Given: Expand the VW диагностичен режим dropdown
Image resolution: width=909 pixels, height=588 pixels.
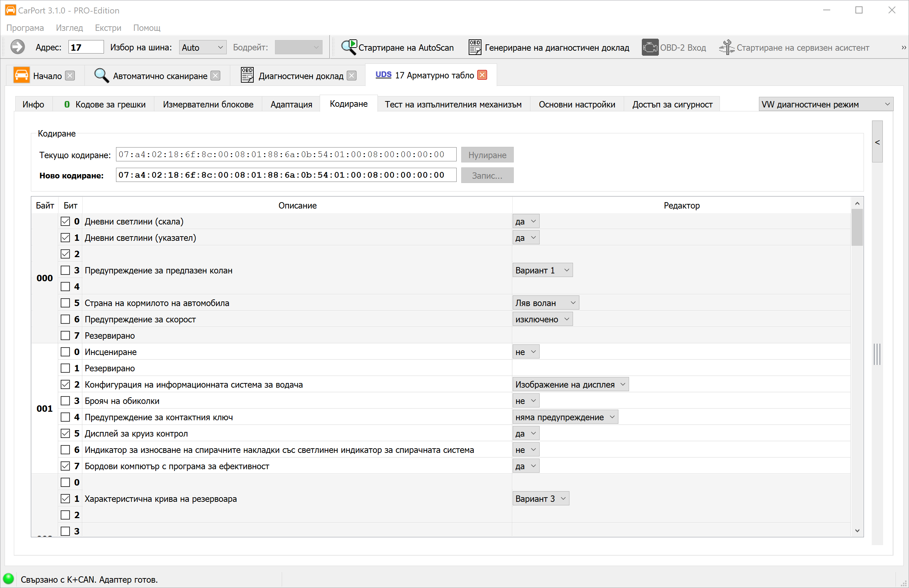Looking at the screenshot, I should coord(825,104).
